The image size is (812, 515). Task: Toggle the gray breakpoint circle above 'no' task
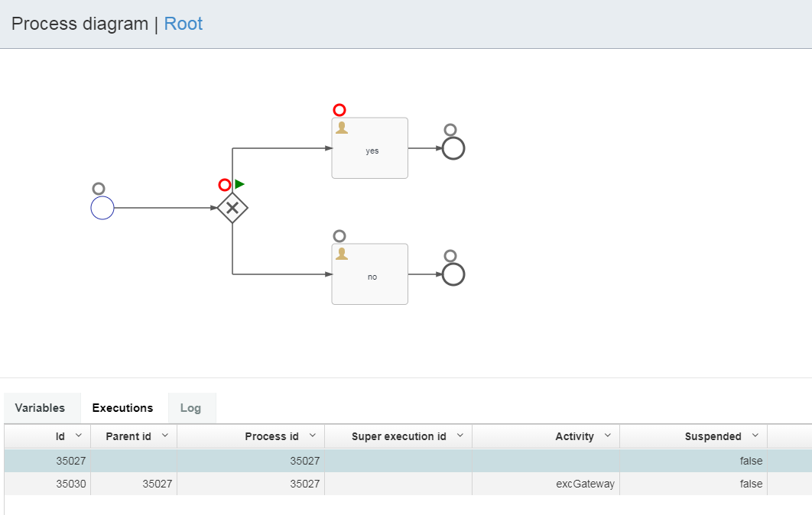339,236
